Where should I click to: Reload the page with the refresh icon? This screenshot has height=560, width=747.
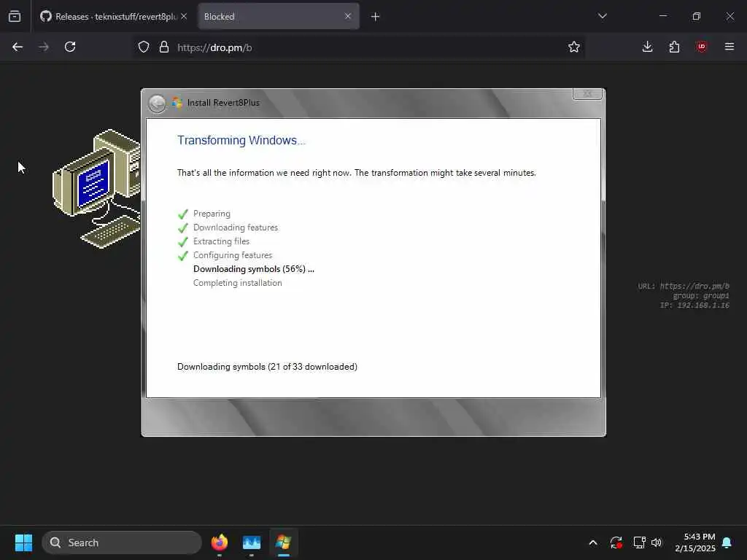pos(70,47)
